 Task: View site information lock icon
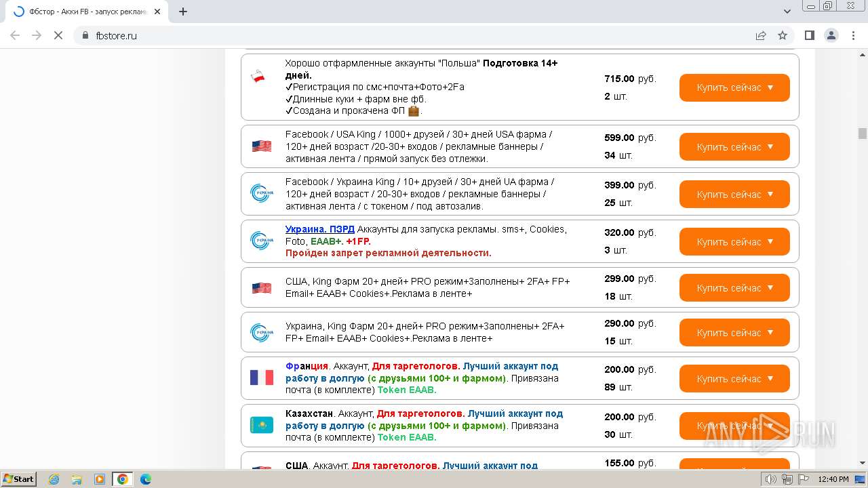click(x=85, y=35)
